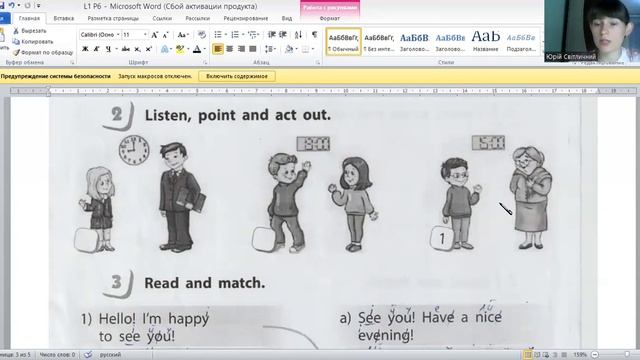
Task: Apply the Обычный style
Action: coord(343,42)
